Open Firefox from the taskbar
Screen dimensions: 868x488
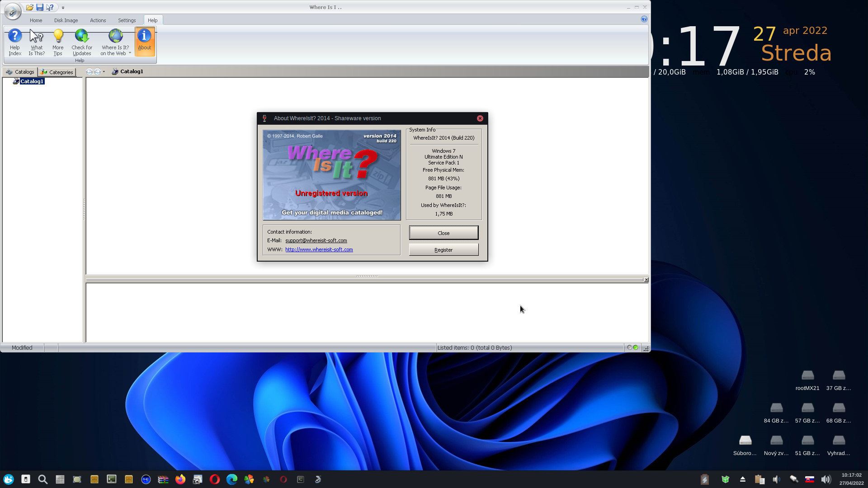180,479
